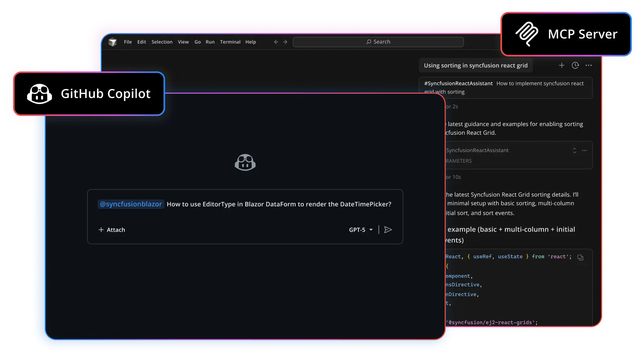This screenshot has height=352, width=644.
Task: Open the SyncfusionReactAssistant row overflow menu
Action: click(585, 150)
